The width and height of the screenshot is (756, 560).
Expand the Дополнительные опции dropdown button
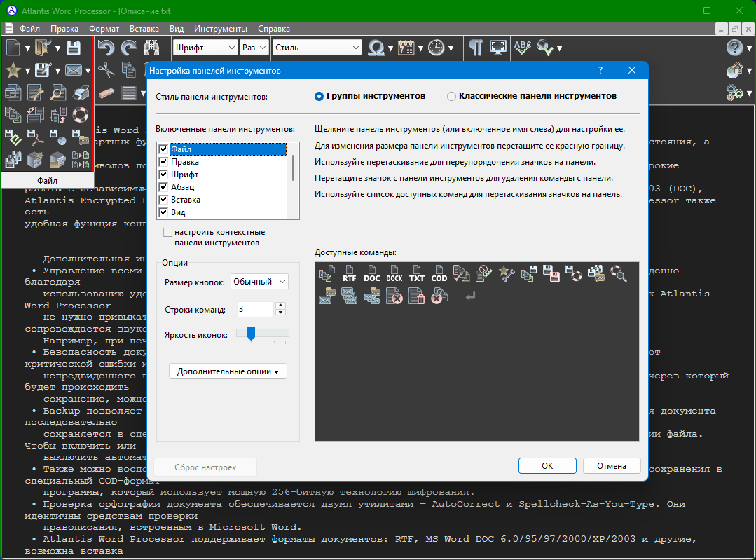(x=228, y=371)
